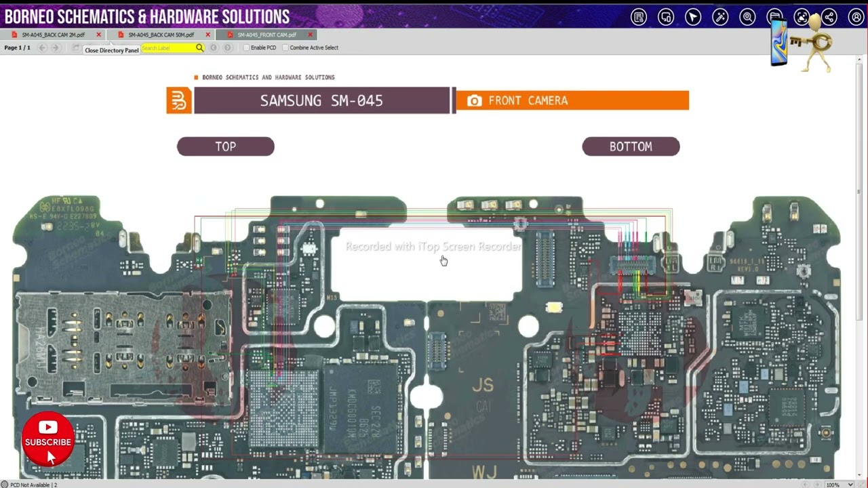Screen dimensions: 868x488
Task: Click the front camera connector with colored traces
Action: [632, 266]
